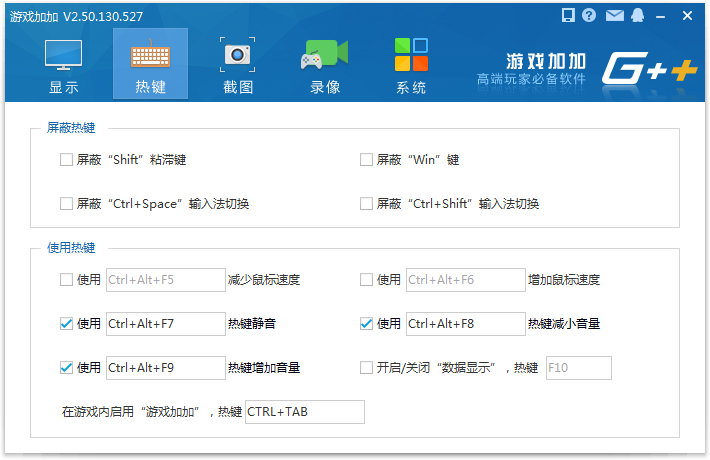Disable 使用 for Ctrl+Alt+F8 热键减小音量

click(x=367, y=324)
